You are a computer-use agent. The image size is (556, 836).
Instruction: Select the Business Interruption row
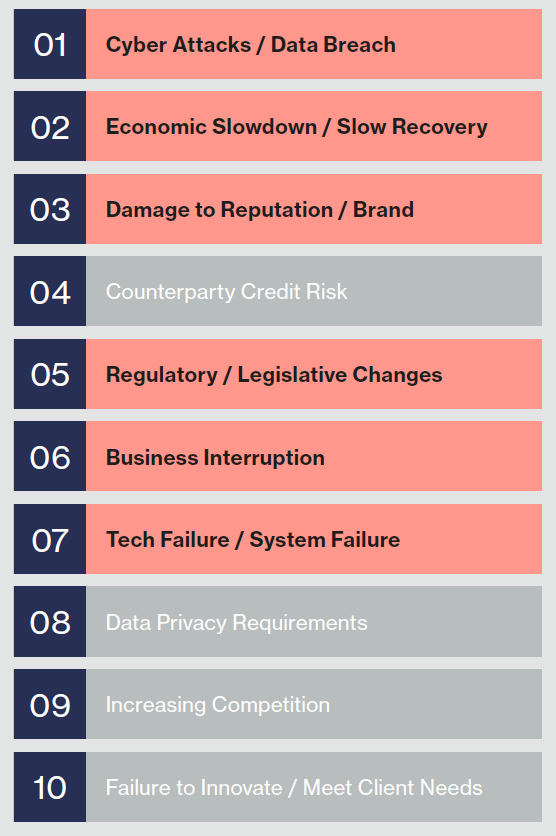314,456
